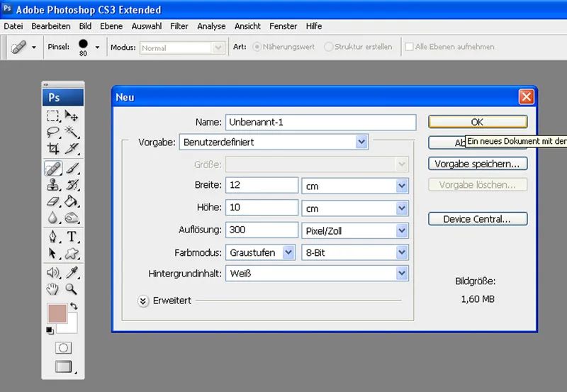
Task: Select the Blur tool
Action: (52, 218)
